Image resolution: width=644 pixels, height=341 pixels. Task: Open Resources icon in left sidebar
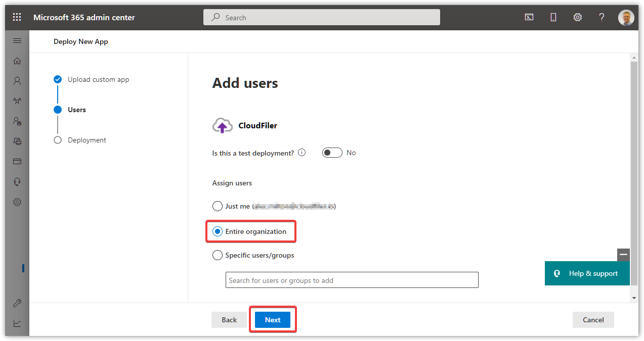pos(17,141)
